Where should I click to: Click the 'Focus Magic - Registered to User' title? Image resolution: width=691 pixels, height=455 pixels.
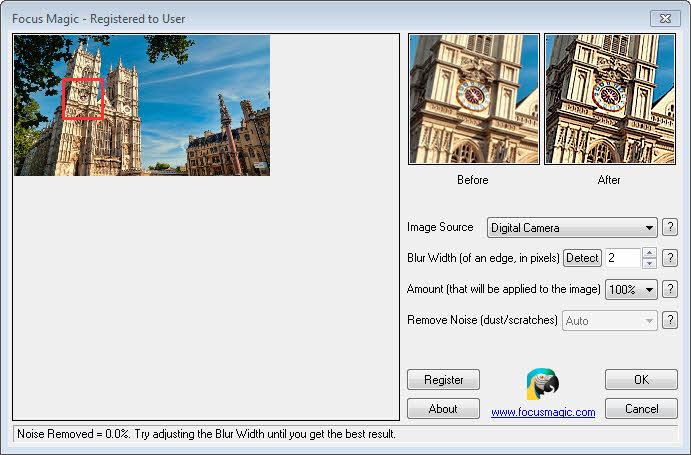pos(99,19)
